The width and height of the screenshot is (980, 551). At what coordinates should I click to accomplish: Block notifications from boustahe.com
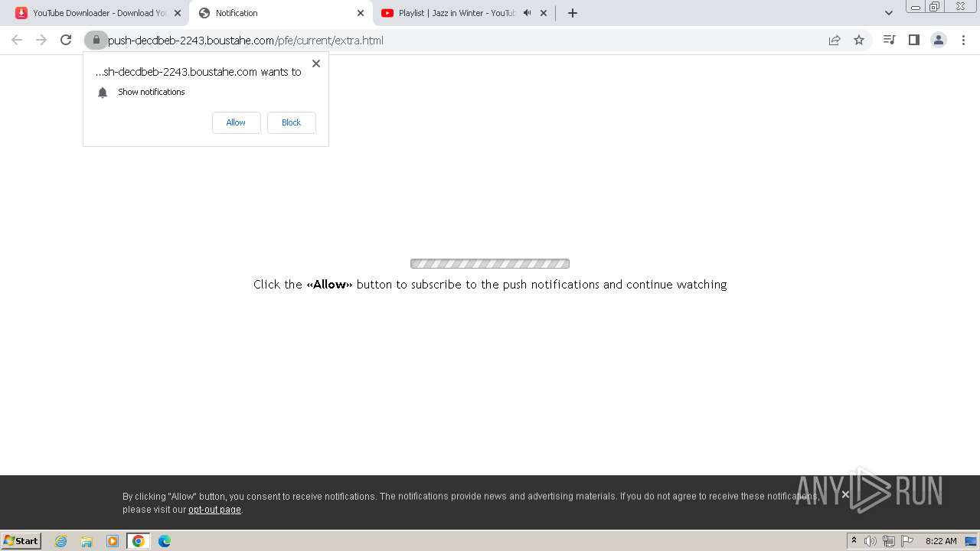point(291,122)
